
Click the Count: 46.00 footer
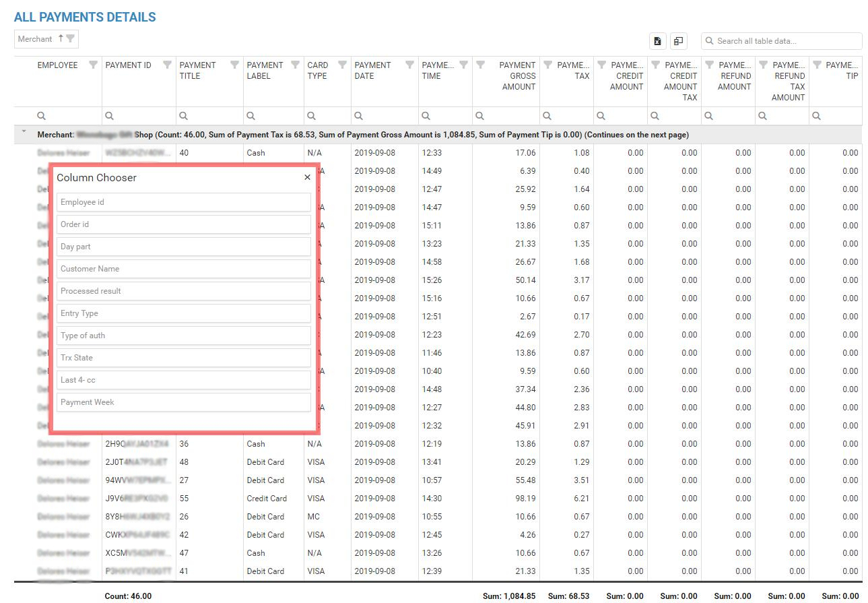(128, 596)
